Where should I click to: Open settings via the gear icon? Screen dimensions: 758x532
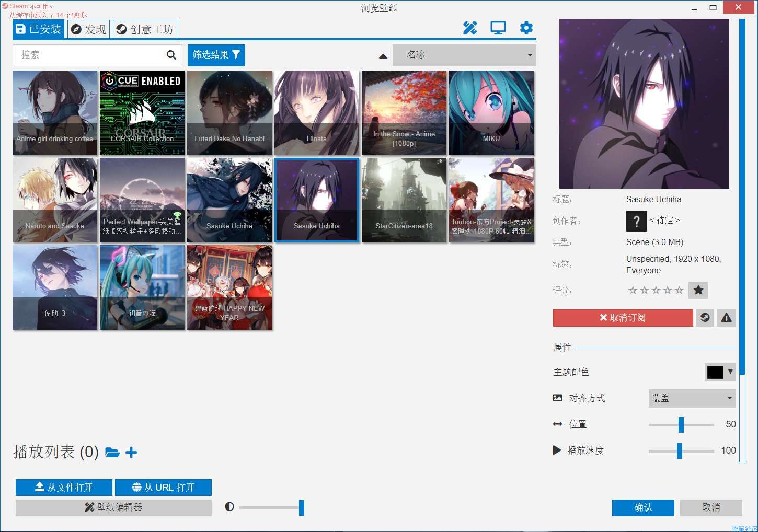coord(526,28)
